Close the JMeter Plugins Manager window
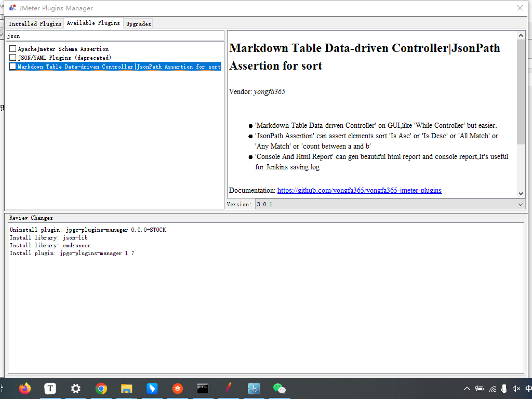The image size is (532, 399). click(x=520, y=8)
